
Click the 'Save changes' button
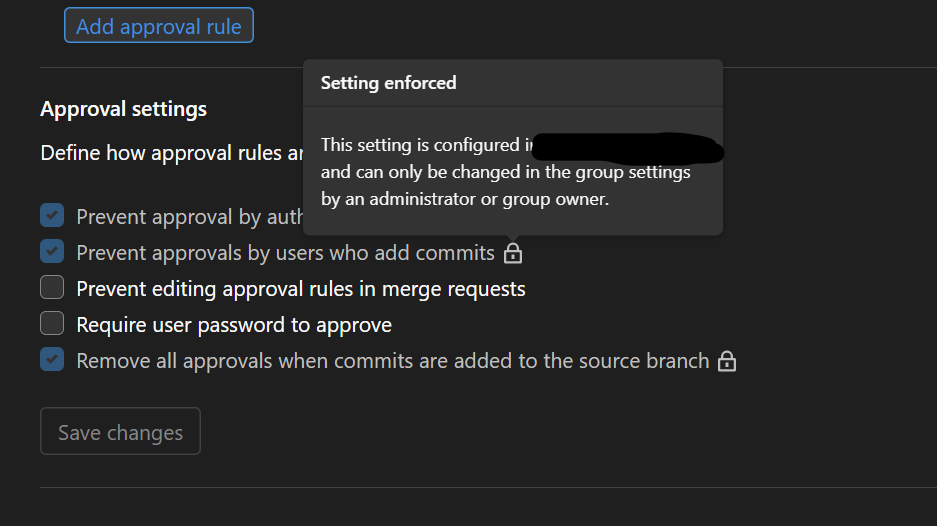[120, 432]
